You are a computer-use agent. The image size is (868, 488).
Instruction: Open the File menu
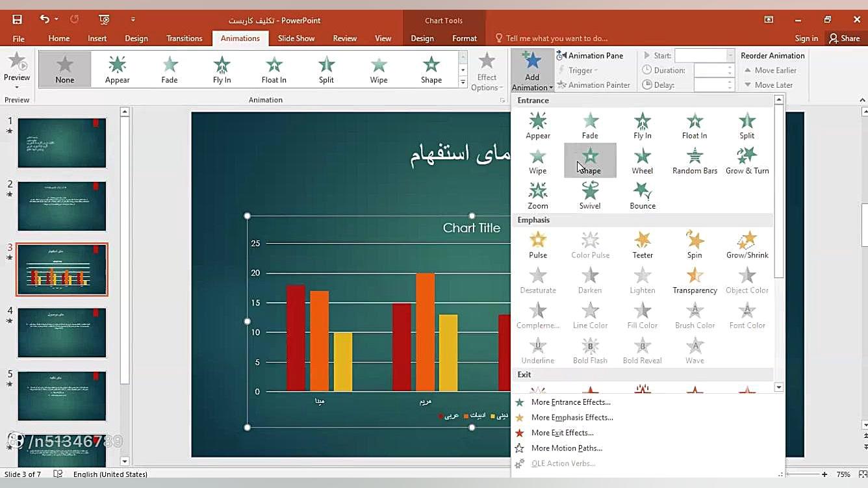[19, 38]
